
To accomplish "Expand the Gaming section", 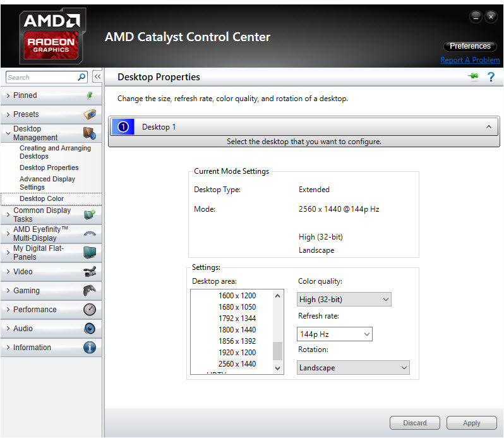I will pyautogui.click(x=8, y=290).
